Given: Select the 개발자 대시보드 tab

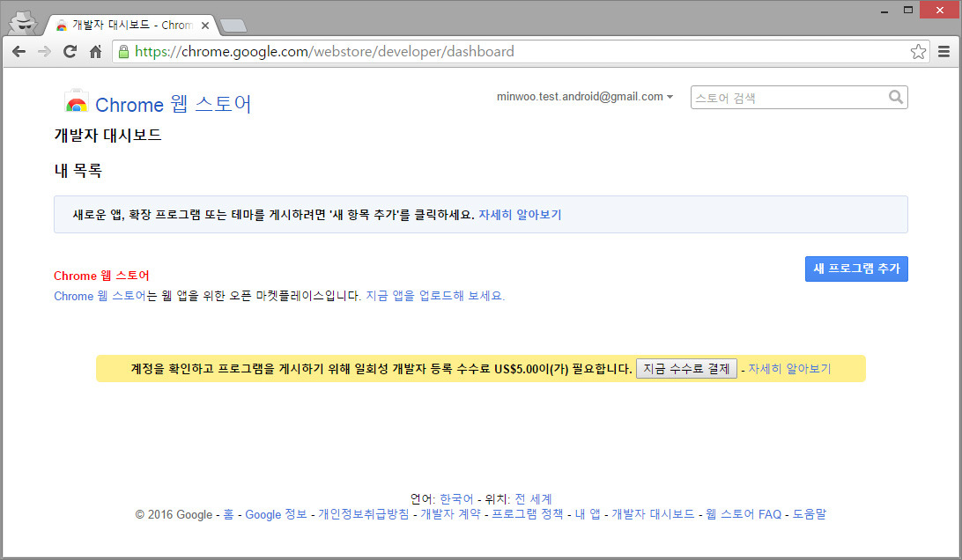Looking at the screenshot, I should [x=131, y=26].
